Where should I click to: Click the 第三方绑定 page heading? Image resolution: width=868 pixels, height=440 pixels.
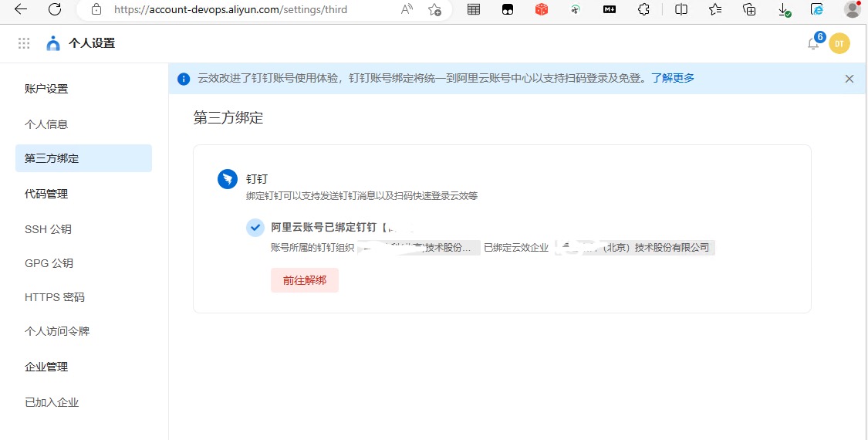click(228, 117)
